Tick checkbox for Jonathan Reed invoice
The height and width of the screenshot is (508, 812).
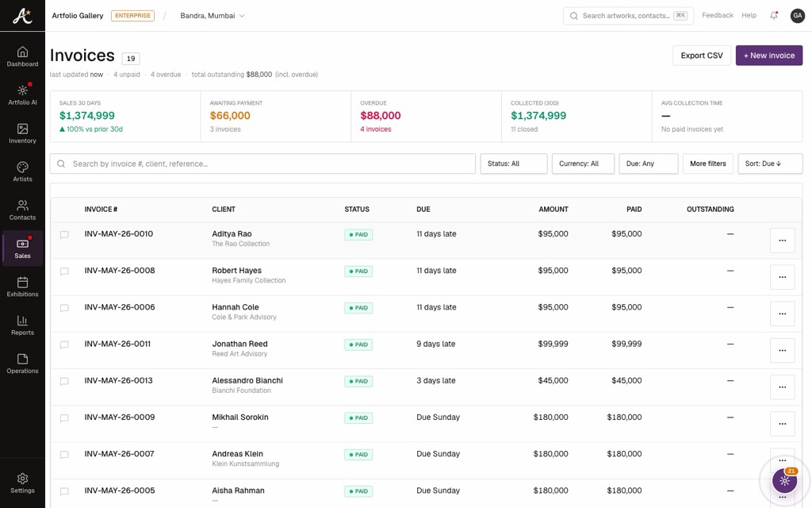[x=64, y=344]
